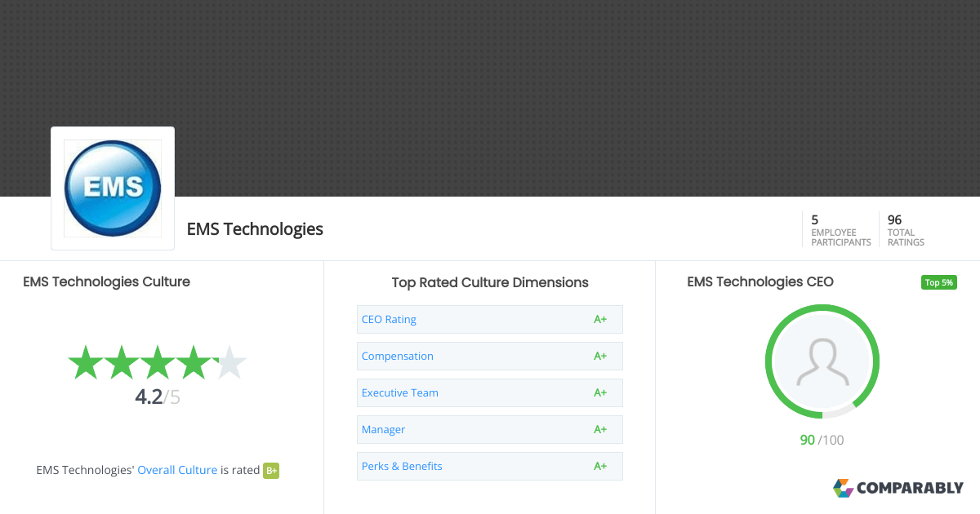Click the B+ culture grade badge
The height and width of the screenshot is (514, 980).
270,470
